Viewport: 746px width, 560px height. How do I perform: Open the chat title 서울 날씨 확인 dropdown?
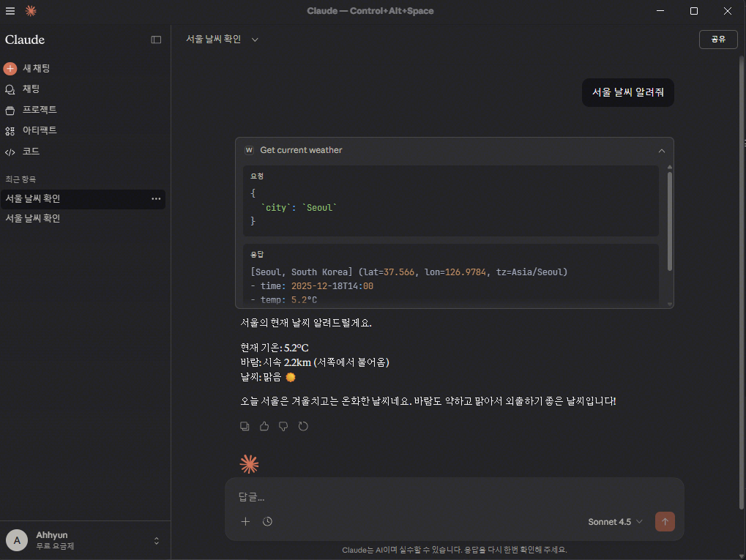point(222,39)
